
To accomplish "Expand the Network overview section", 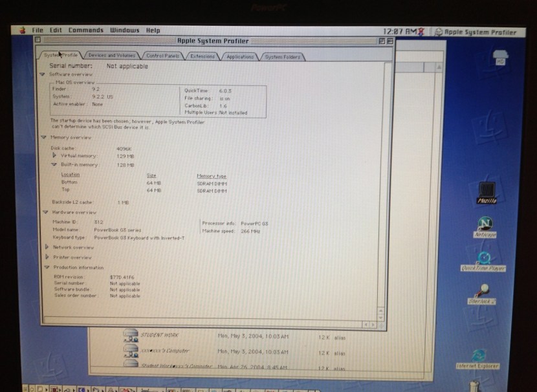I will 46,246.
